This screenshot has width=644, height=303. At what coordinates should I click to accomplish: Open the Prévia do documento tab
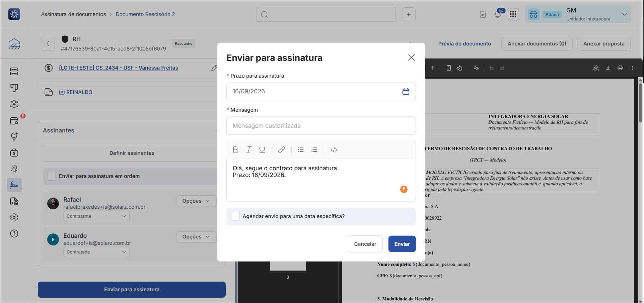464,43
